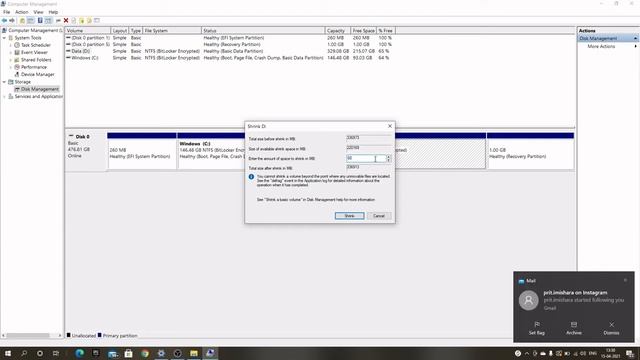Open Microsoft Edge from the taskbar
The width and height of the screenshot is (640, 360).
(x=80, y=353)
